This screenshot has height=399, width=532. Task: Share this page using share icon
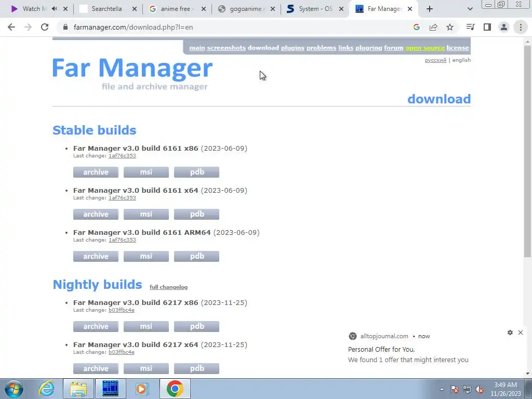(x=433, y=27)
